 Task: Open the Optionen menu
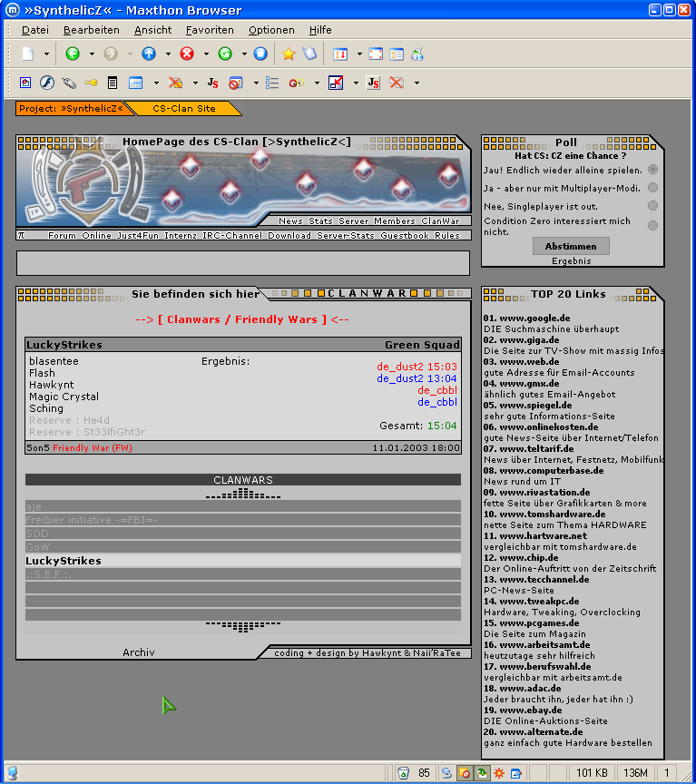point(271,30)
